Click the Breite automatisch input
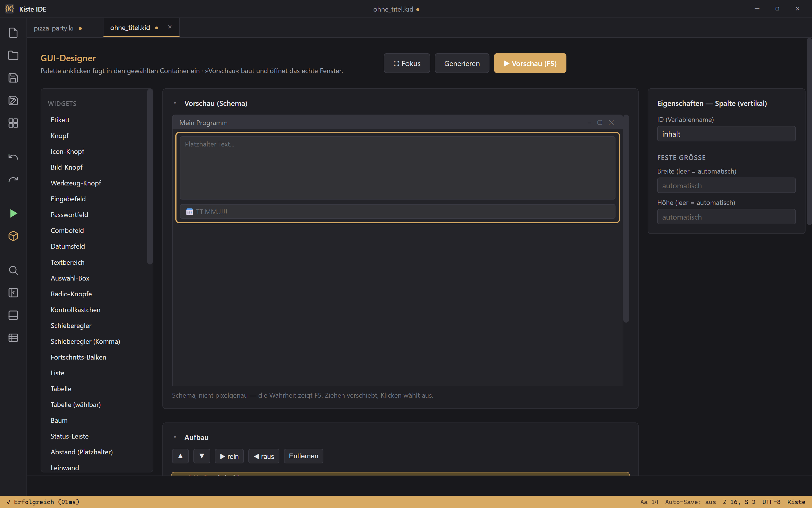Viewport: 812px width, 508px height. 726,185
